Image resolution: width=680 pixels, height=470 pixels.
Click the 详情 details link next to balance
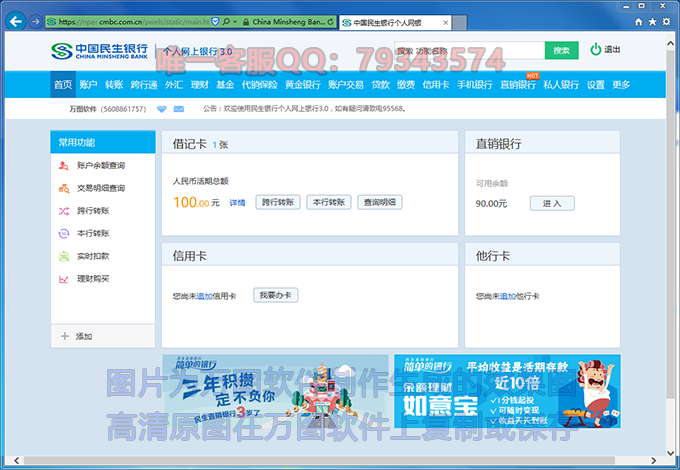[x=238, y=203]
